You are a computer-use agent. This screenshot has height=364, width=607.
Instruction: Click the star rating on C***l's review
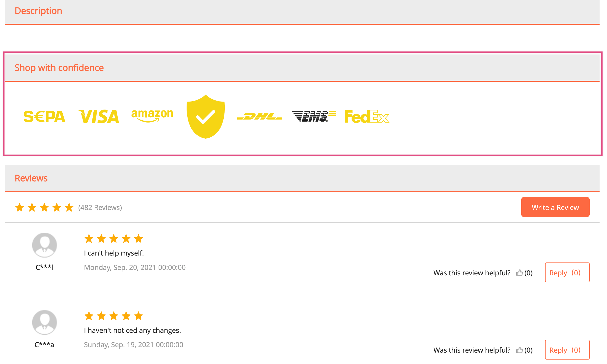point(114,239)
